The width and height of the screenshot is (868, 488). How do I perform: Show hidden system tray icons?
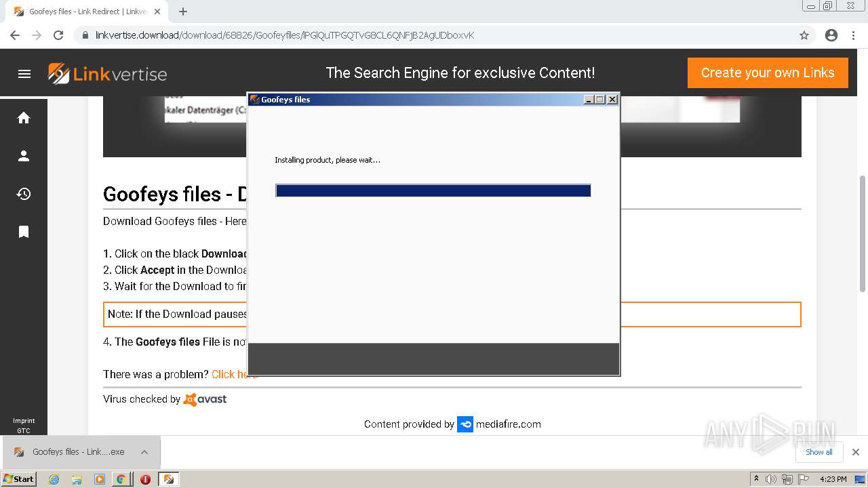click(x=756, y=479)
